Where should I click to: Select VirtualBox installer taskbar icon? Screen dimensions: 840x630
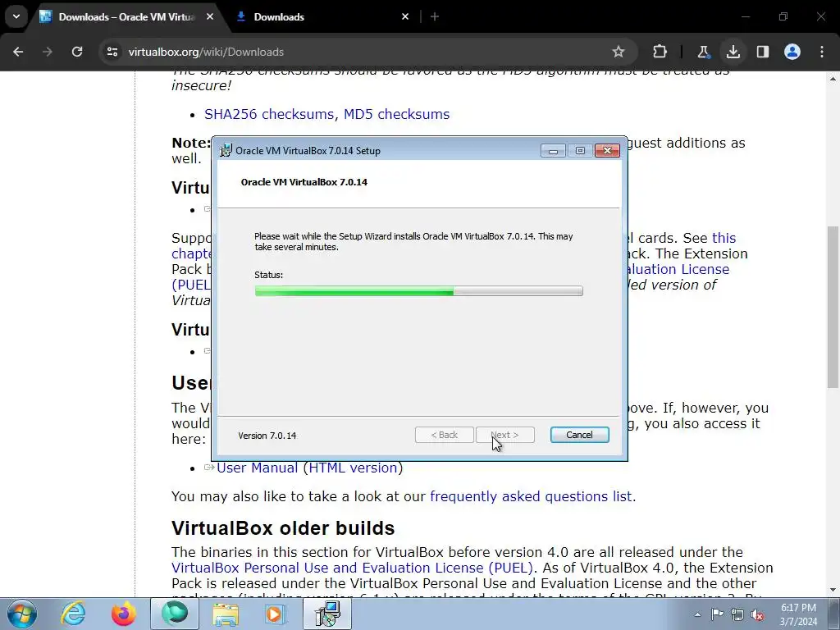click(327, 614)
